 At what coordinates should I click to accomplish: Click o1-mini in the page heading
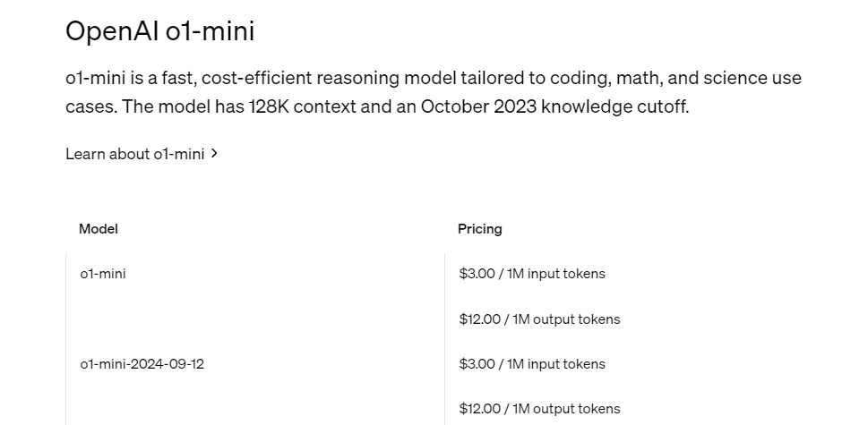coord(211,31)
